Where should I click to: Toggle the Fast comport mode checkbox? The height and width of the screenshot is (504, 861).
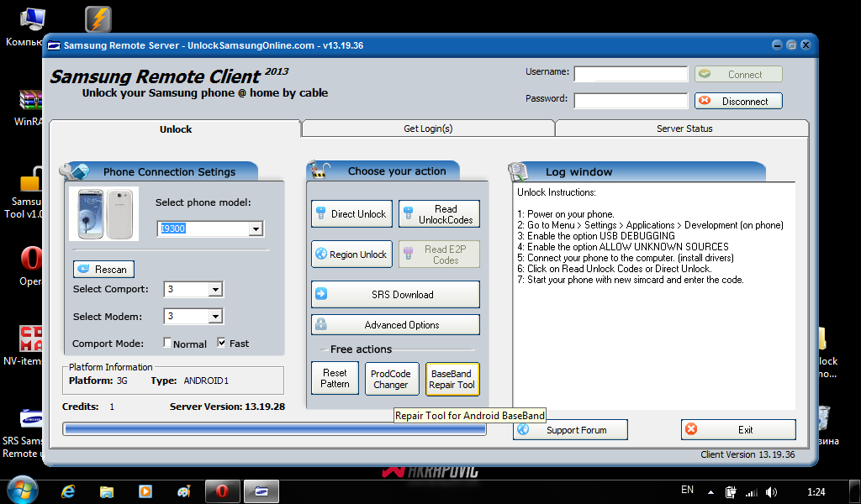(222, 343)
